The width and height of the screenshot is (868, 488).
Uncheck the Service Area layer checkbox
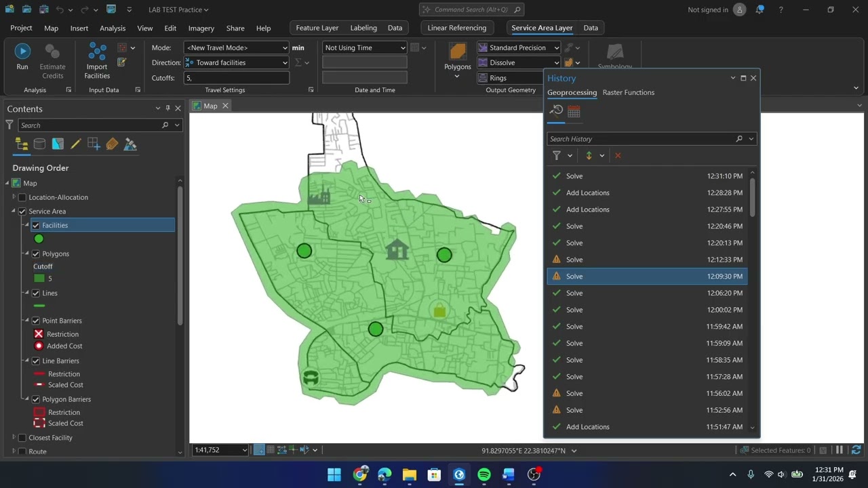click(x=22, y=211)
